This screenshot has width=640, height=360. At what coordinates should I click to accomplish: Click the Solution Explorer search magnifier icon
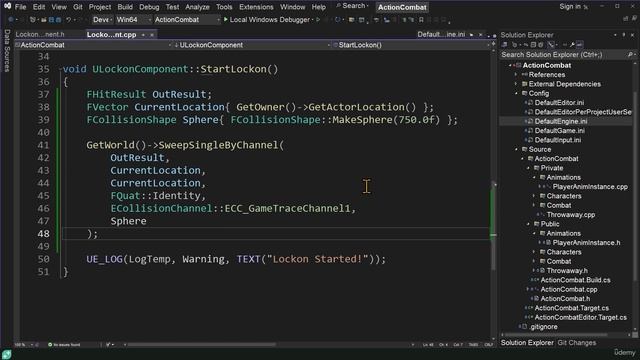click(630, 55)
